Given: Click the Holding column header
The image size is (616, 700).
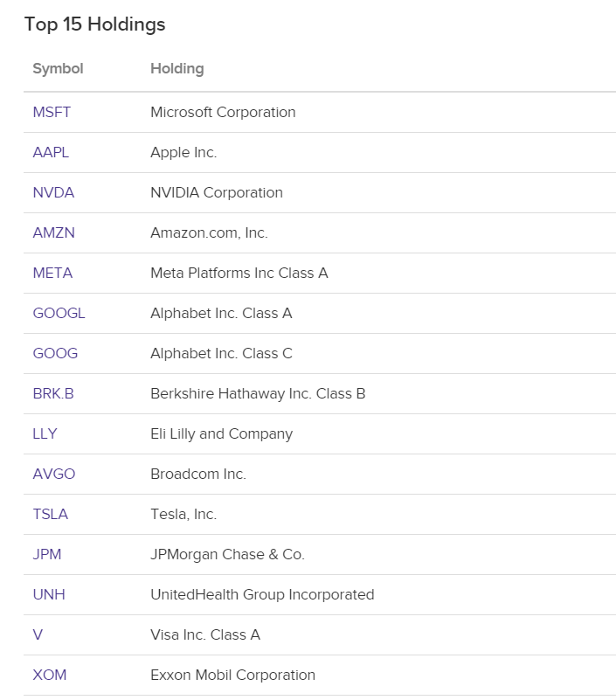Looking at the screenshot, I should pyautogui.click(x=177, y=68).
